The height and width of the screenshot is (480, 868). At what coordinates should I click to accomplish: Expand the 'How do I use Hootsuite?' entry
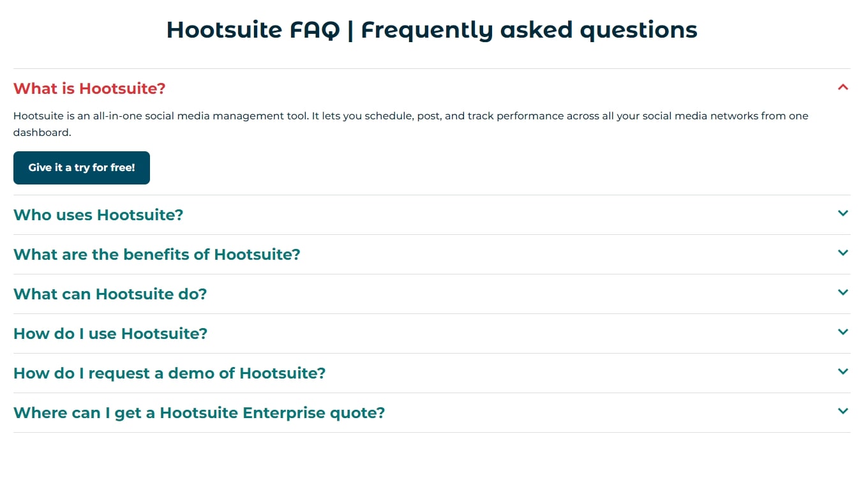110,334
